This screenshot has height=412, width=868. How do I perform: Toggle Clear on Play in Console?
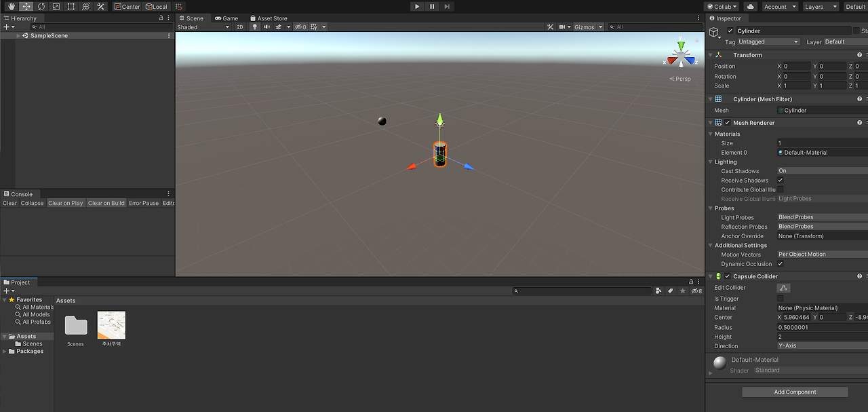tap(66, 203)
